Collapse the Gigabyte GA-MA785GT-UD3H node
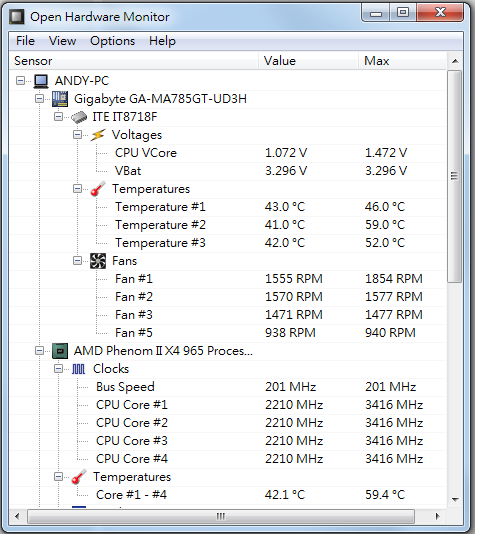The image size is (478, 537). (x=40, y=99)
